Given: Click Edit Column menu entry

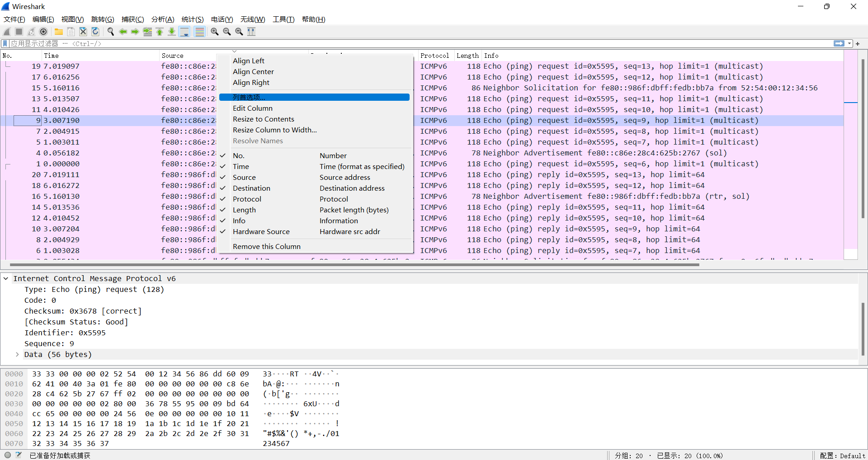Looking at the screenshot, I should coord(315,108).
